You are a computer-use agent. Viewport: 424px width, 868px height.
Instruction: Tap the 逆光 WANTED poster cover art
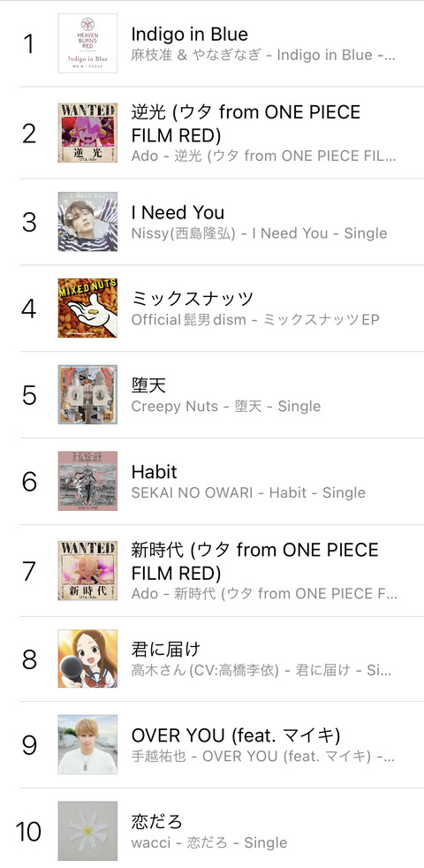pos(87,133)
